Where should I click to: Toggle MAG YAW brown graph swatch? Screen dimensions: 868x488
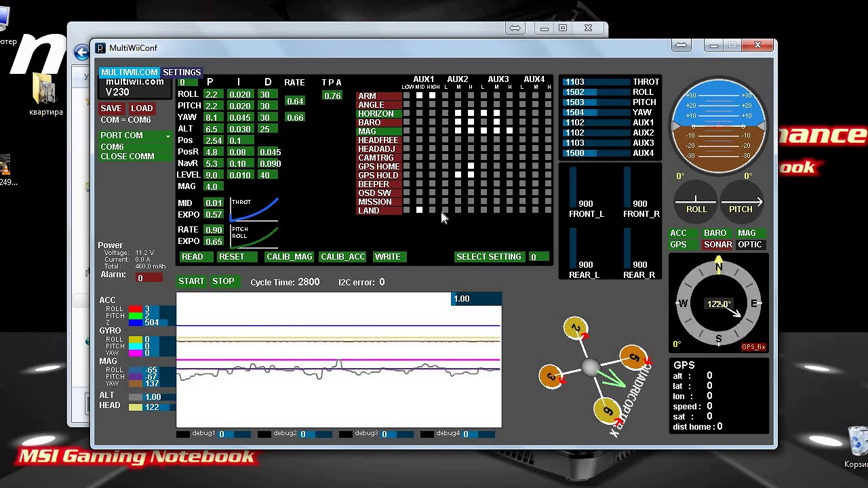[135, 384]
